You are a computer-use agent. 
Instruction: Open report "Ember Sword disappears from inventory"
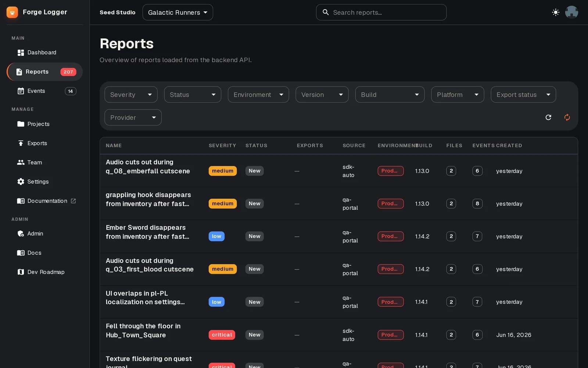tap(147, 232)
